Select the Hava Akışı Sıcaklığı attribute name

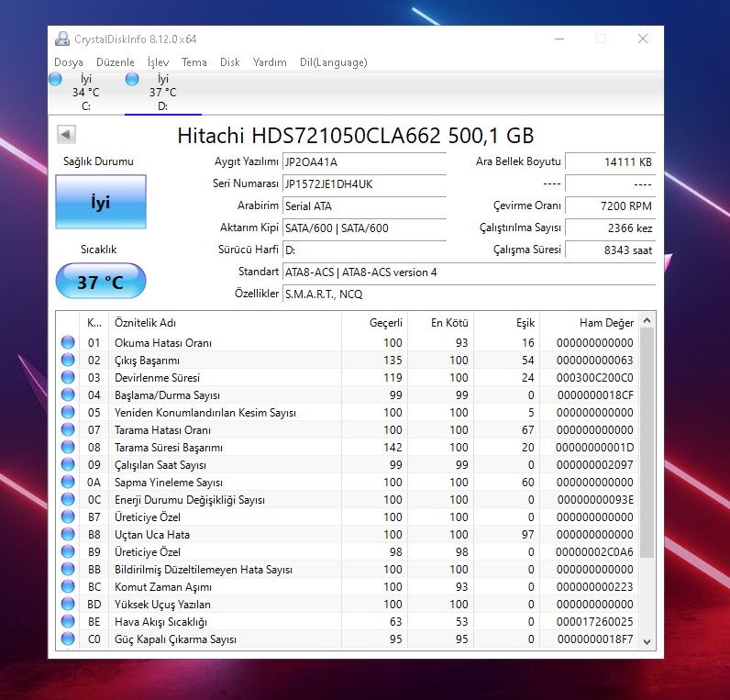[x=161, y=622]
